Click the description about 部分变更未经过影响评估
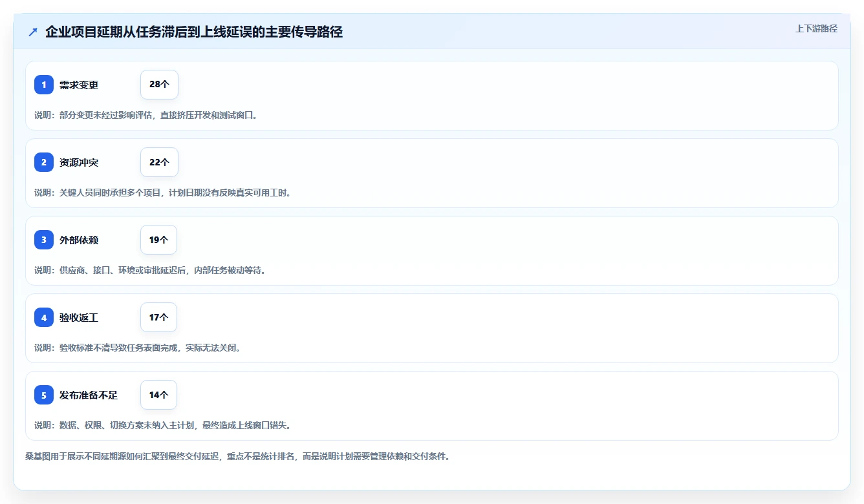 [x=146, y=115]
